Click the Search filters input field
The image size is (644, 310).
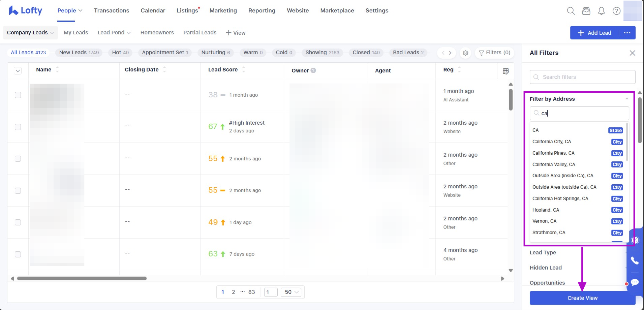coord(582,77)
